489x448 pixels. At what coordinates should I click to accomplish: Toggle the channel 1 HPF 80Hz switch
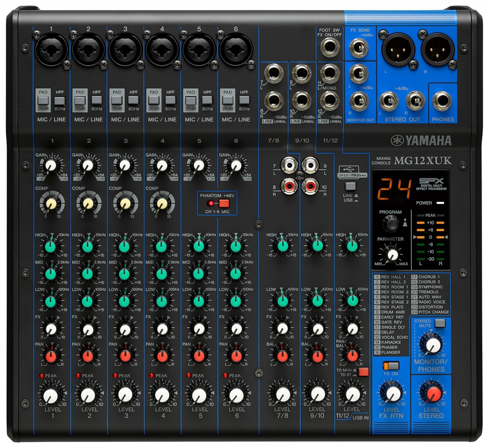click(60, 100)
